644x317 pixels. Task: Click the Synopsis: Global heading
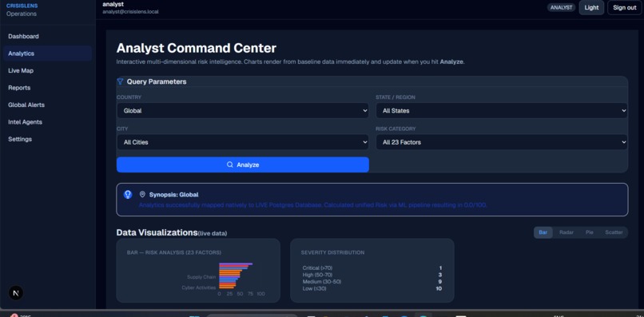pos(173,195)
